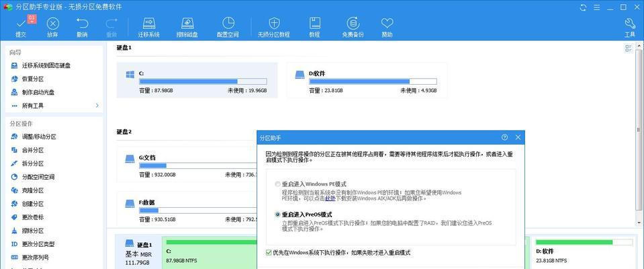The height and width of the screenshot is (269, 644).
Task: Open the 无损分区教程 shield icon
Action: pyautogui.click(x=274, y=23)
